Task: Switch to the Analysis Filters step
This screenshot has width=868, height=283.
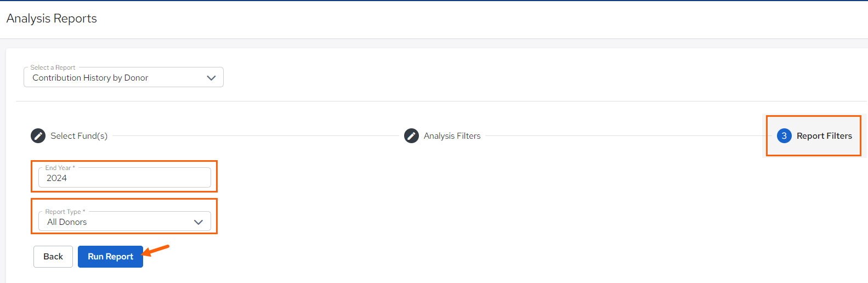Action: pyautogui.click(x=452, y=136)
